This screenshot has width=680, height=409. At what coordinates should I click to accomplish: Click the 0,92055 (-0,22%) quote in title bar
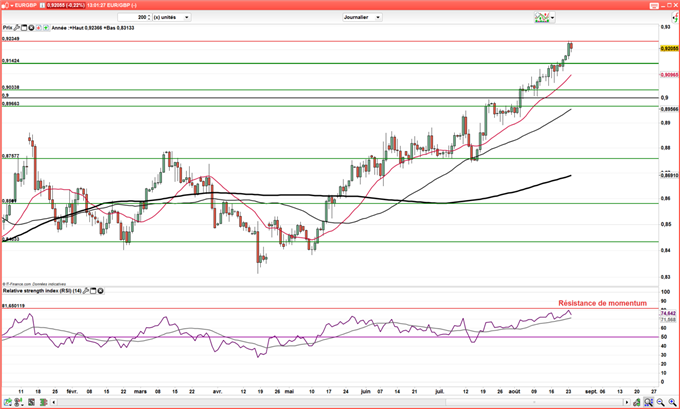pos(66,5)
